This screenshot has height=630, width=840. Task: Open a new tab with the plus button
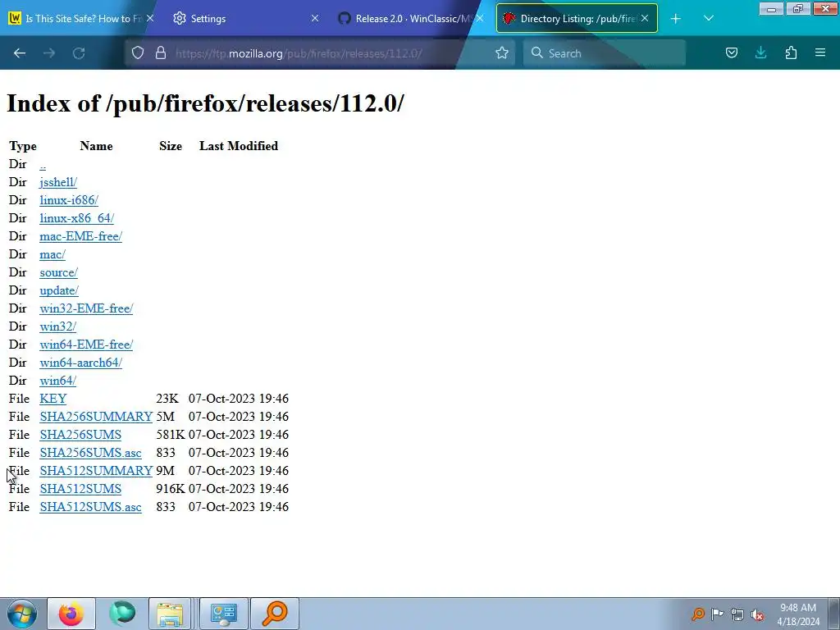point(676,19)
